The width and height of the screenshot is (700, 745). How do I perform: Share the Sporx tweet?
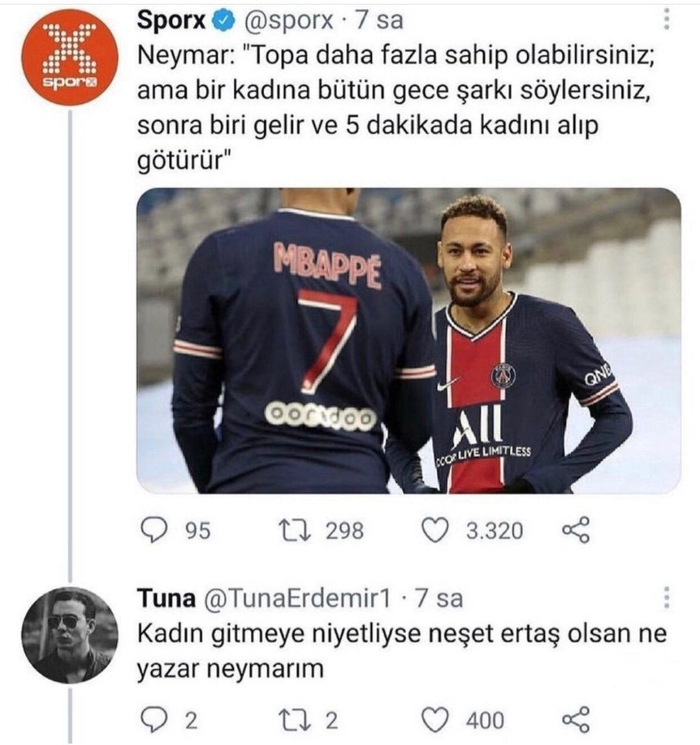point(576,531)
